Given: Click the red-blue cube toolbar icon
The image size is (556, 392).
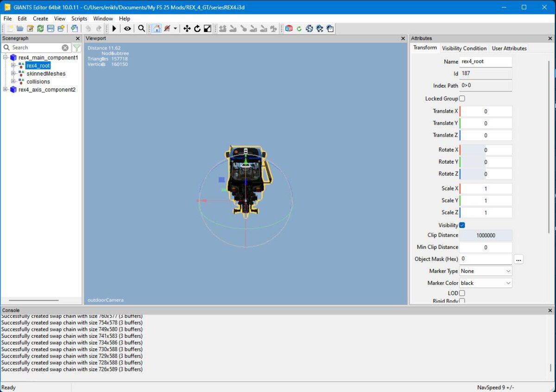Looking at the screenshot, I should pyautogui.click(x=289, y=29).
